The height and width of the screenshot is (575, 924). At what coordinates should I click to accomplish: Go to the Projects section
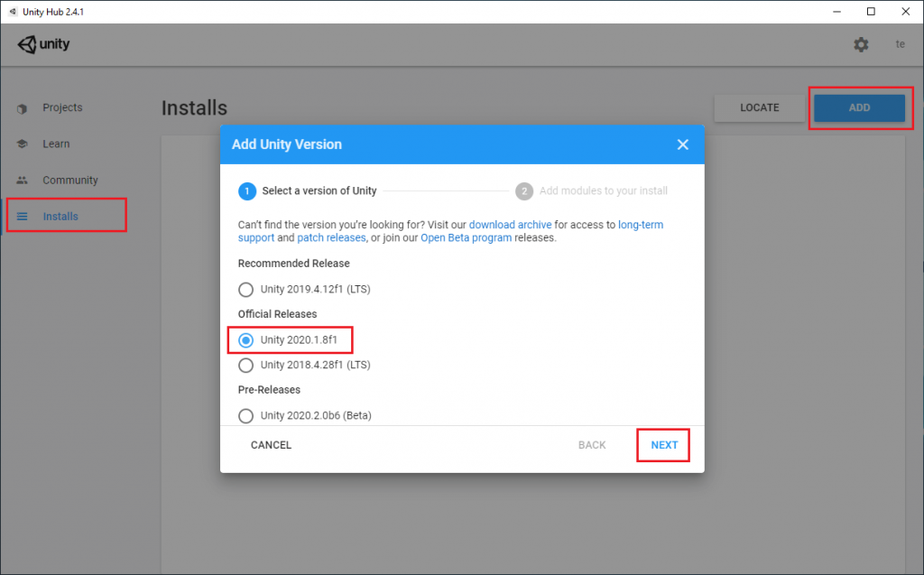[62, 108]
